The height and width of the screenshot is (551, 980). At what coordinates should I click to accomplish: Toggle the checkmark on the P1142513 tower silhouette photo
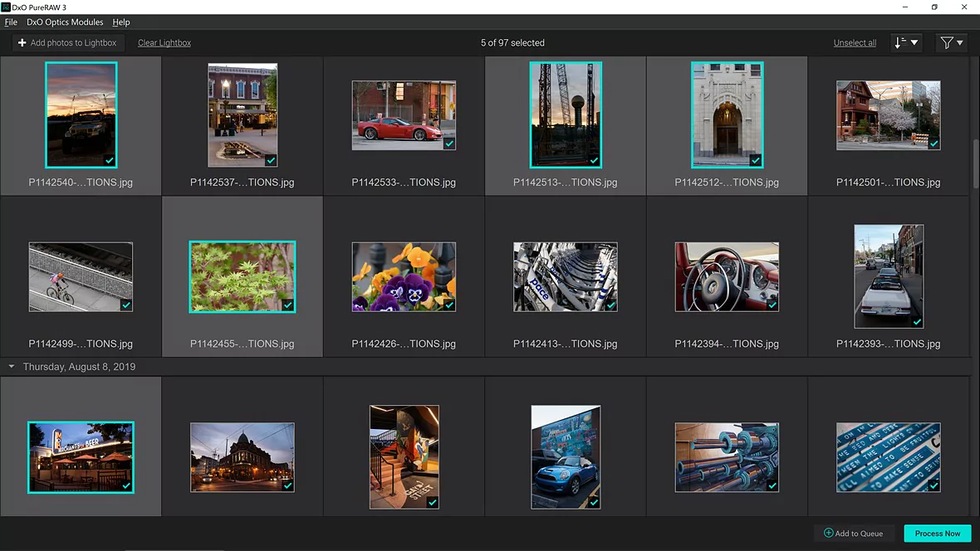(x=594, y=160)
